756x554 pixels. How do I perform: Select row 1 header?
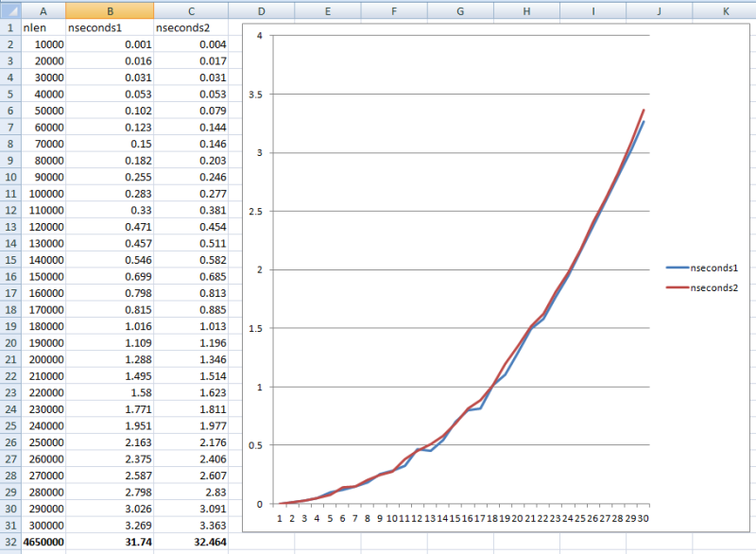10,27
